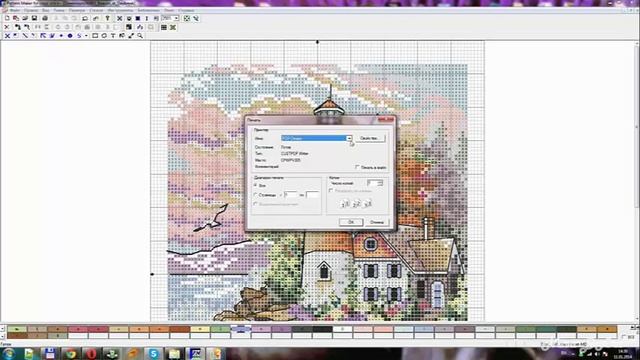The width and height of the screenshot is (640, 360).
Task: Select the text T tool in the drawing toolbar
Action: [x=113, y=36]
